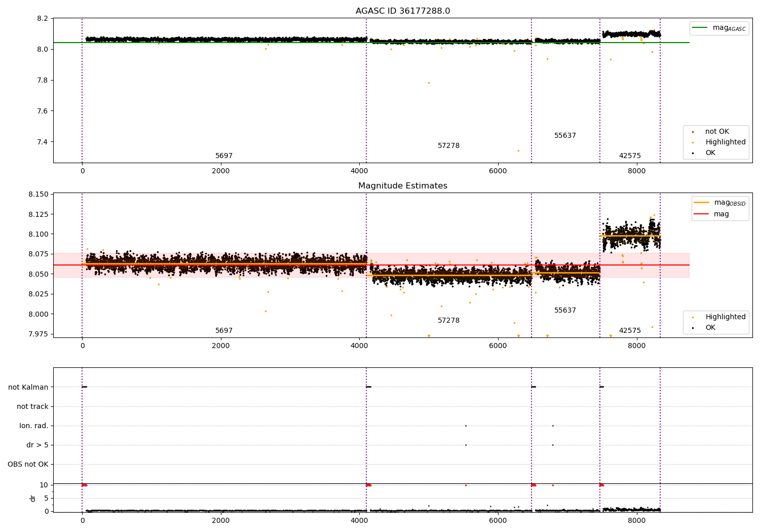Select the 8.150 y-axis tick label

(39, 195)
